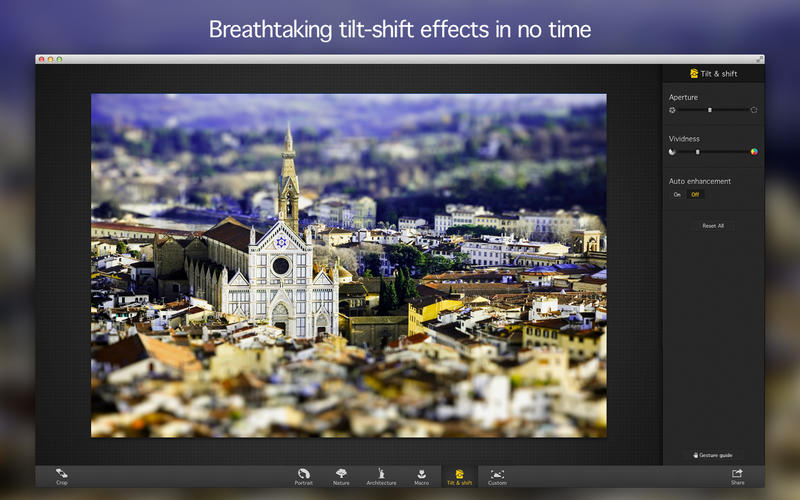Open the Share menu
The image size is (800, 500).
pos(737,477)
